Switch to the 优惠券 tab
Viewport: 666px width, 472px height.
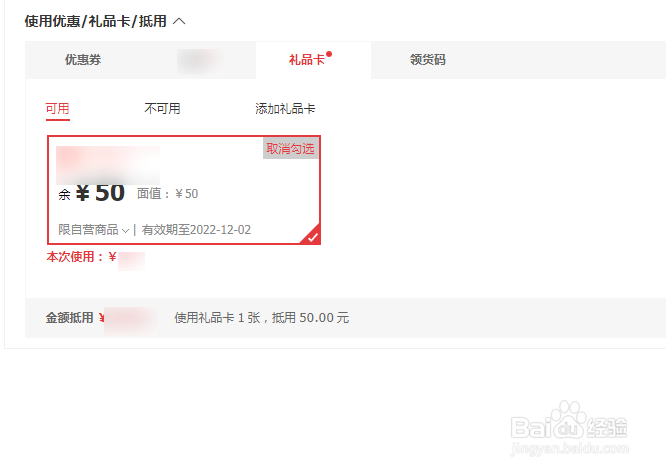coord(83,60)
